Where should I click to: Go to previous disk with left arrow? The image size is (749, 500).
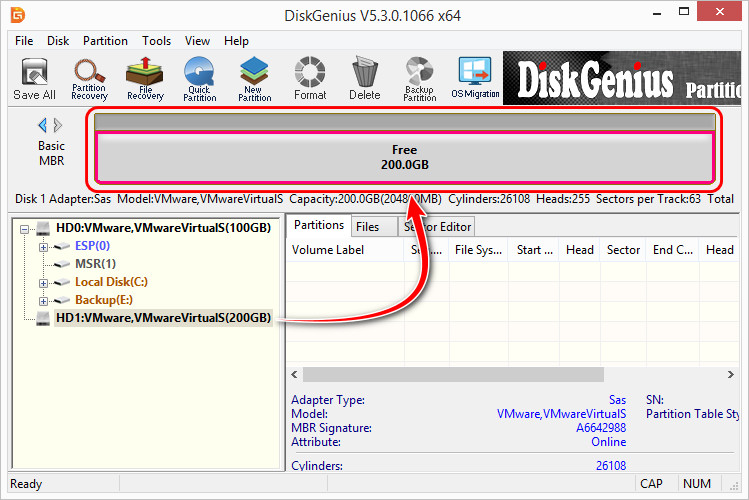coord(43,125)
